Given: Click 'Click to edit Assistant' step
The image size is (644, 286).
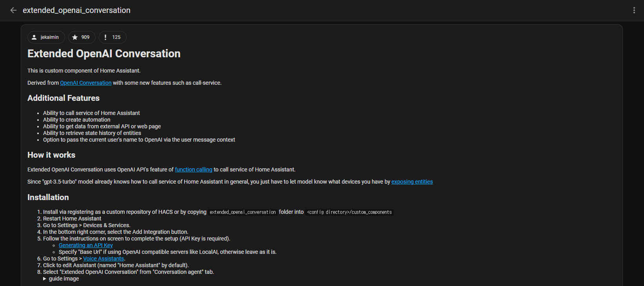Looking at the screenshot, I should 116,265.
